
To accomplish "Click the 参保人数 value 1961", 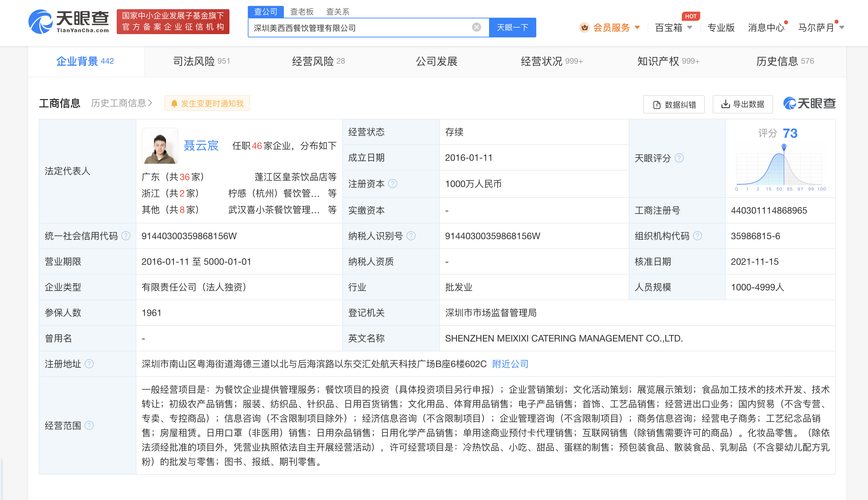I will (151, 313).
